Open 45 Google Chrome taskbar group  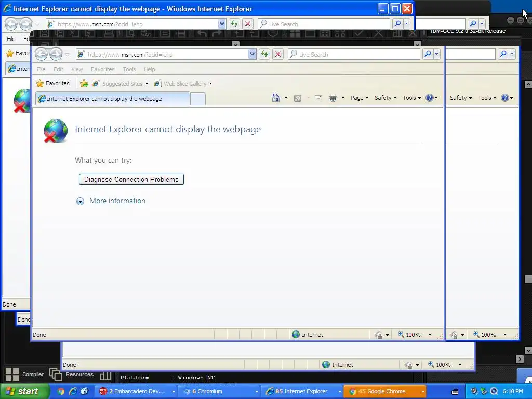385,391
